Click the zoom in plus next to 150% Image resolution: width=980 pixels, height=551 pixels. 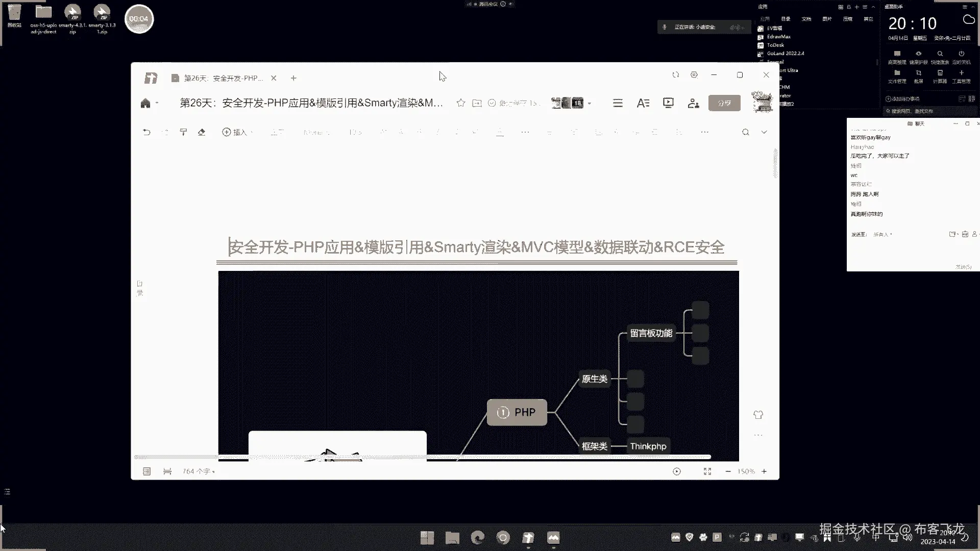point(764,471)
